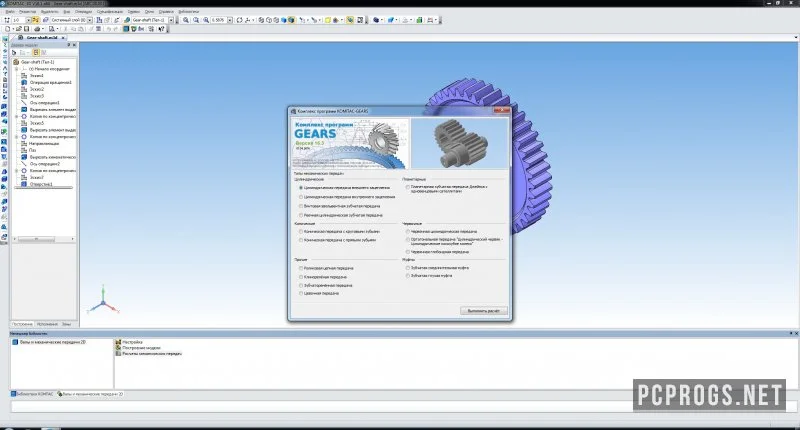Screen dimensions: 800x430
Task: Close the library manager panel
Action: pyautogui.click(x=796, y=334)
